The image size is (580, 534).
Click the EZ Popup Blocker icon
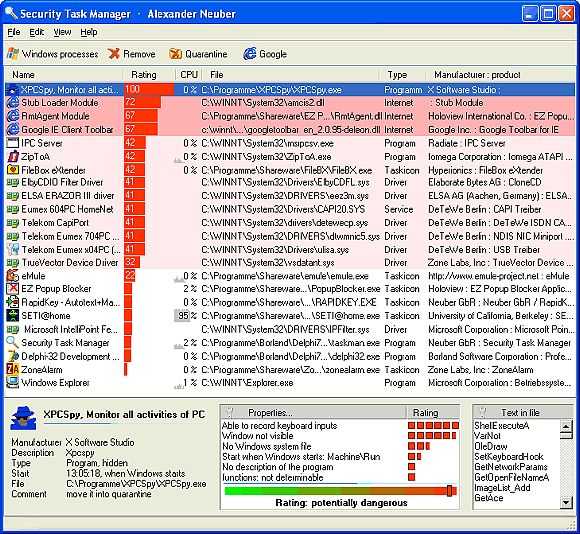[13, 289]
